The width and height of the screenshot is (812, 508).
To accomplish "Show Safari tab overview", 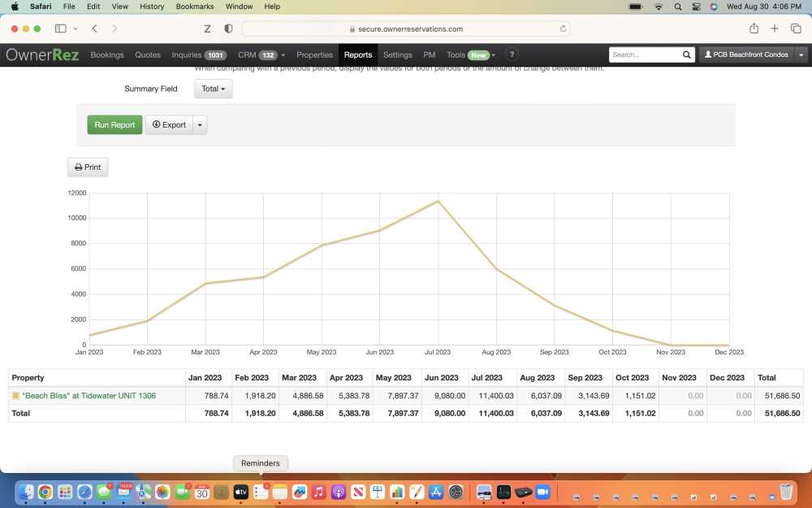I will 796,28.
